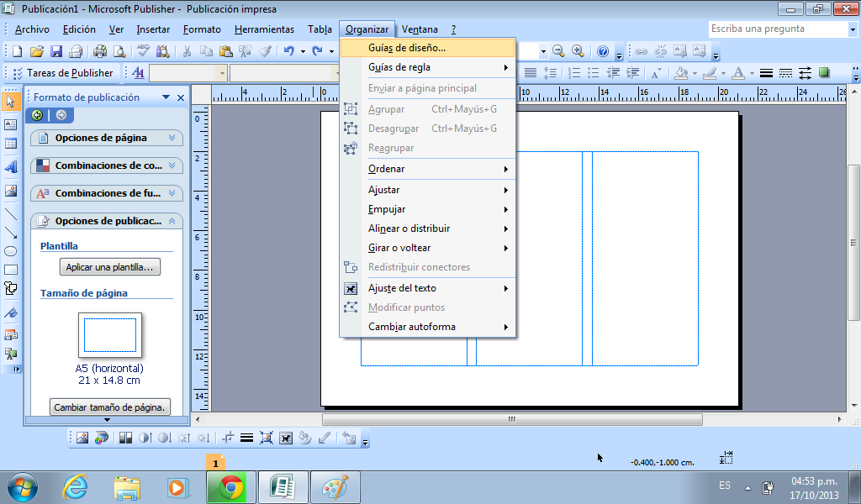This screenshot has width=861, height=504.
Task: Collapse the Opciones de publicación section
Action: click(107, 221)
